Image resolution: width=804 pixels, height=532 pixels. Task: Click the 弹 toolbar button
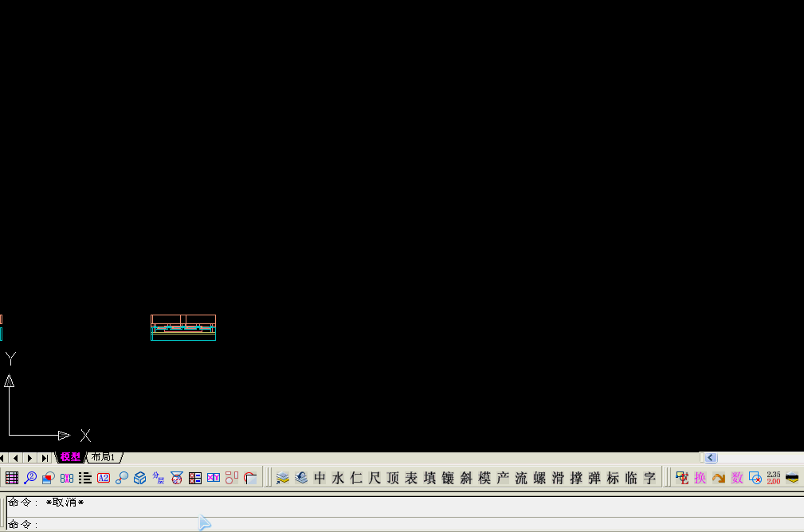(594, 478)
